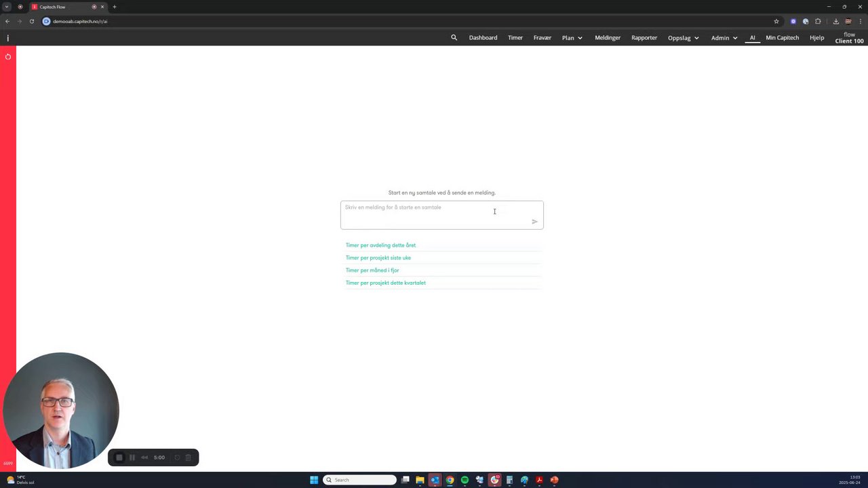Open the Fravær menu item
The image size is (868, 488).
tap(542, 38)
